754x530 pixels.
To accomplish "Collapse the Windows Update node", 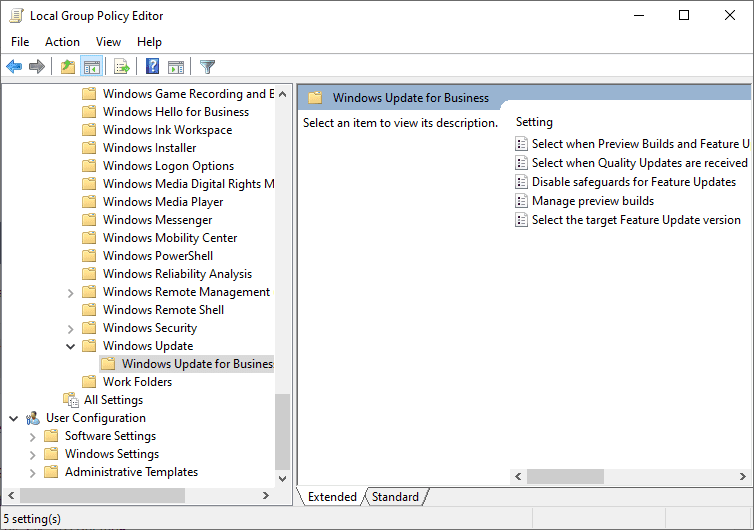I will [x=71, y=346].
